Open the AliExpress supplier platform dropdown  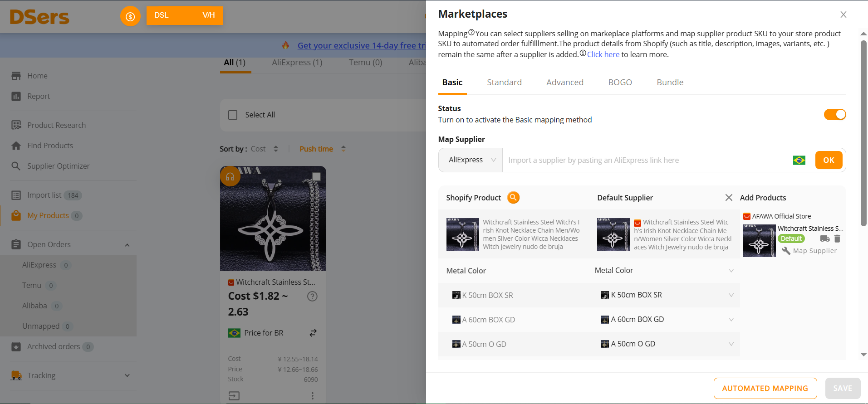(471, 160)
